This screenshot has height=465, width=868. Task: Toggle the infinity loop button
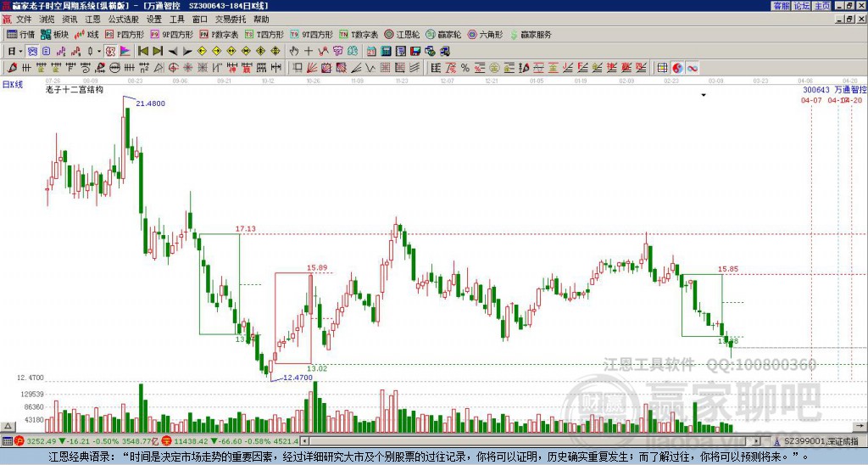[x=692, y=68]
